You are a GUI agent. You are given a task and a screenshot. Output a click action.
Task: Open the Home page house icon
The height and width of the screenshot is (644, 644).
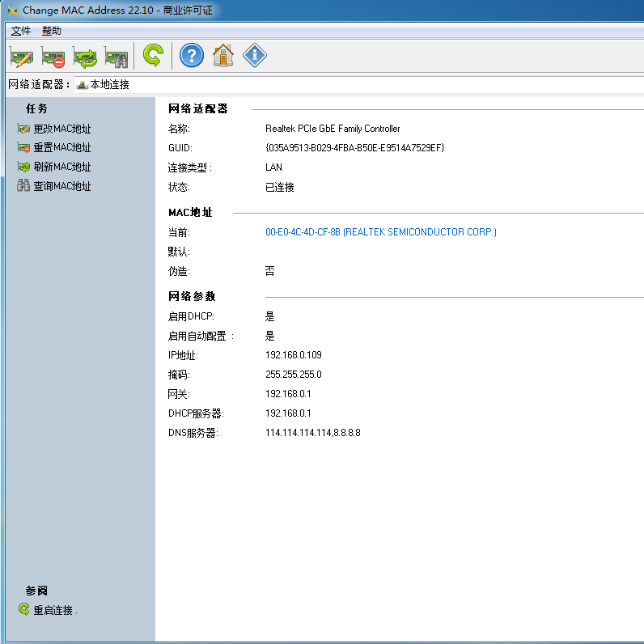click(x=223, y=55)
